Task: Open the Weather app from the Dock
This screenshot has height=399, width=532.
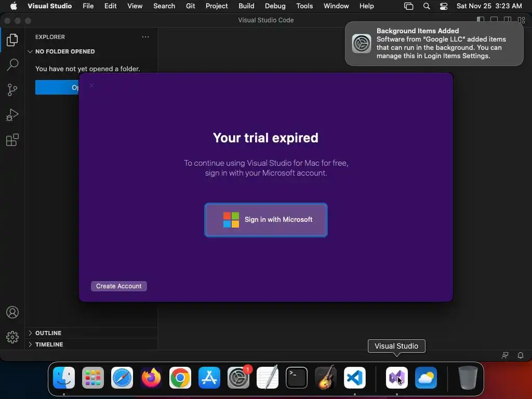Action: (x=426, y=378)
